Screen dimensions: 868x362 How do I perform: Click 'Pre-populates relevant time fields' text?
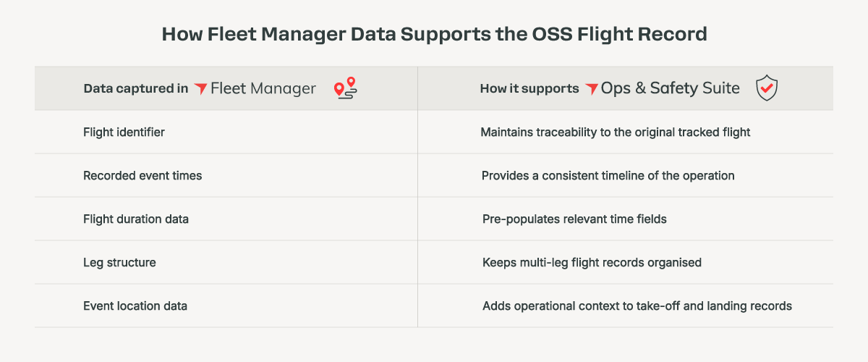(574, 219)
